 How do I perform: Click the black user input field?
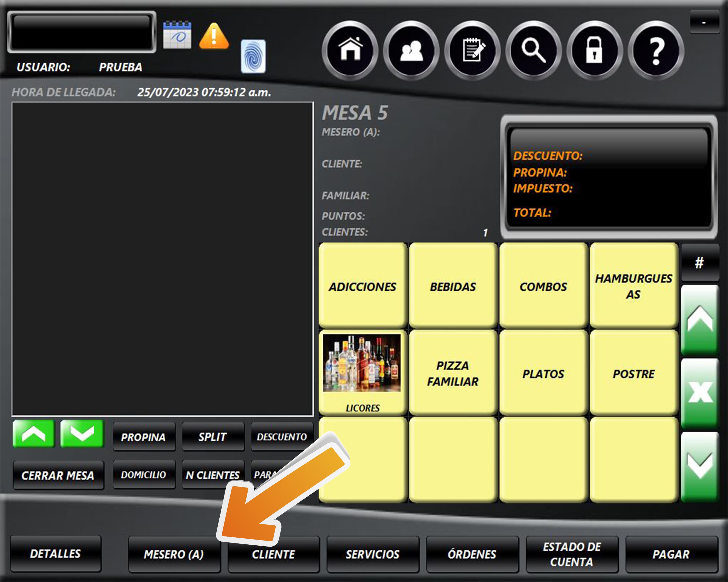pos(81,32)
